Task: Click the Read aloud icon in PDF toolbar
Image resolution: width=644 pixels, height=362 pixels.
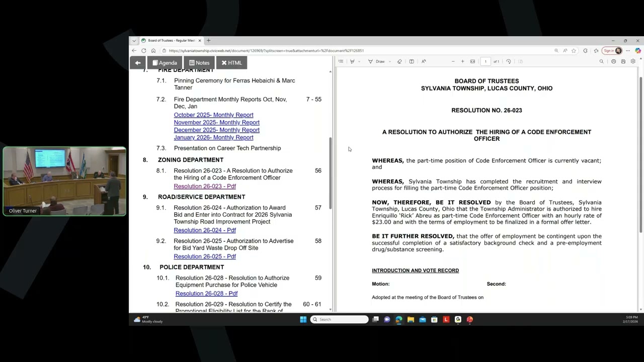Action: pyautogui.click(x=424, y=61)
